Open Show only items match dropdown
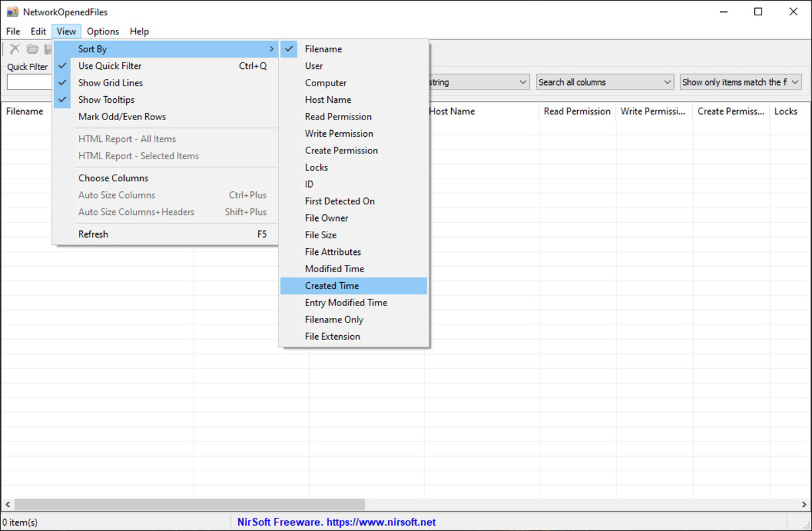 click(x=741, y=82)
